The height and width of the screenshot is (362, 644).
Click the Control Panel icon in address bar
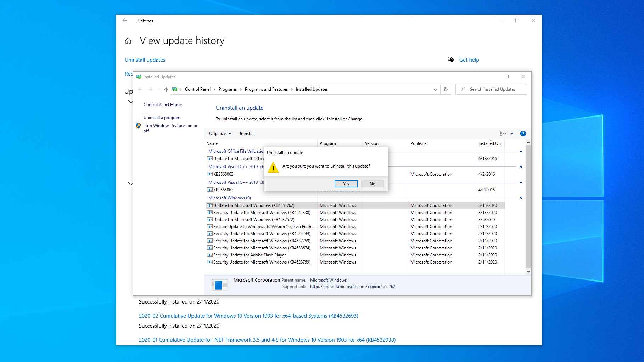coord(175,89)
